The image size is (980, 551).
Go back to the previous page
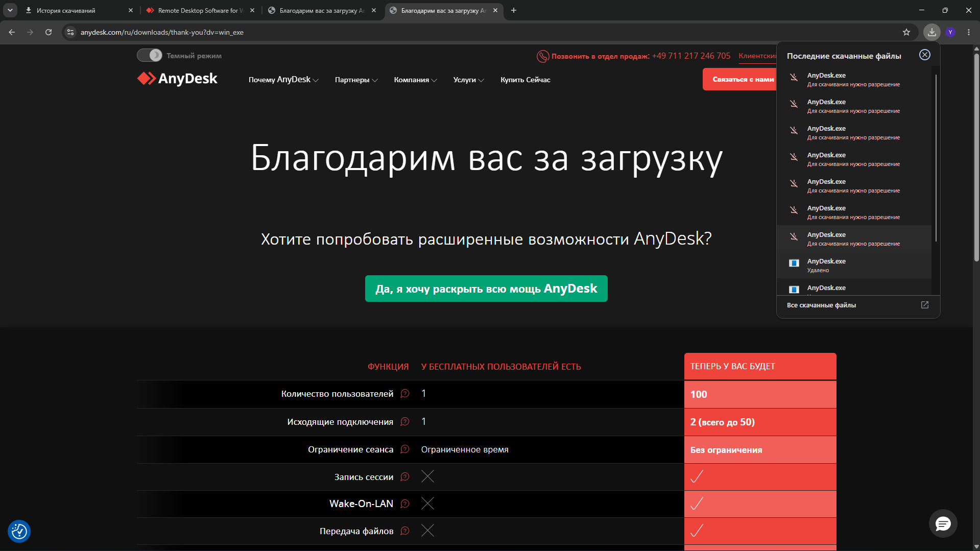[12, 32]
